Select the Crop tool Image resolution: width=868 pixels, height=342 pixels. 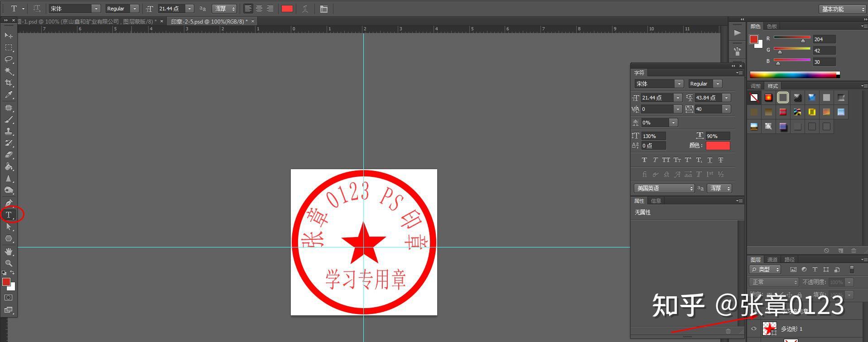click(9, 83)
